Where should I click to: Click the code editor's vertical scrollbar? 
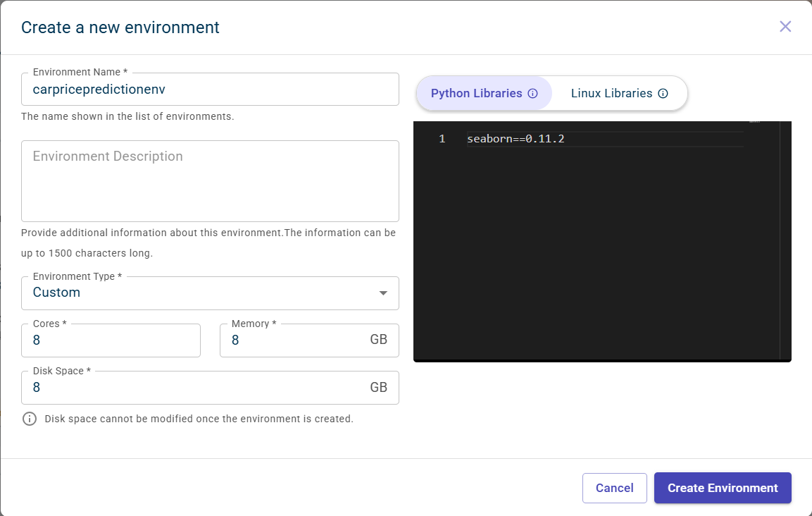click(x=785, y=240)
